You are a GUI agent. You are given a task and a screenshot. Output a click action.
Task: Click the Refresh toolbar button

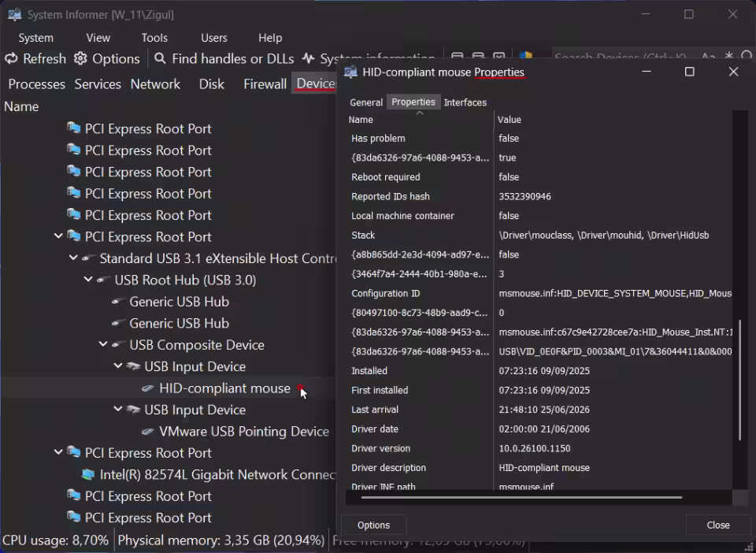pos(35,59)
